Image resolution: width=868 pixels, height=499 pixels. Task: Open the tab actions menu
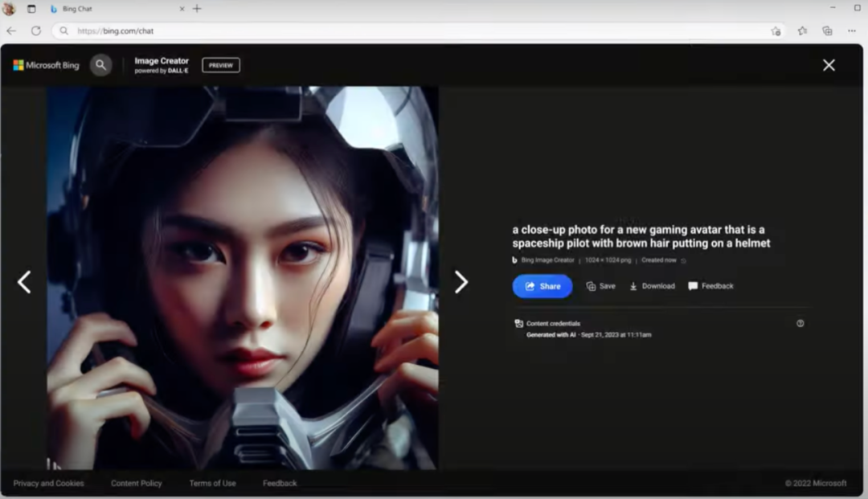tap(31, 9)
